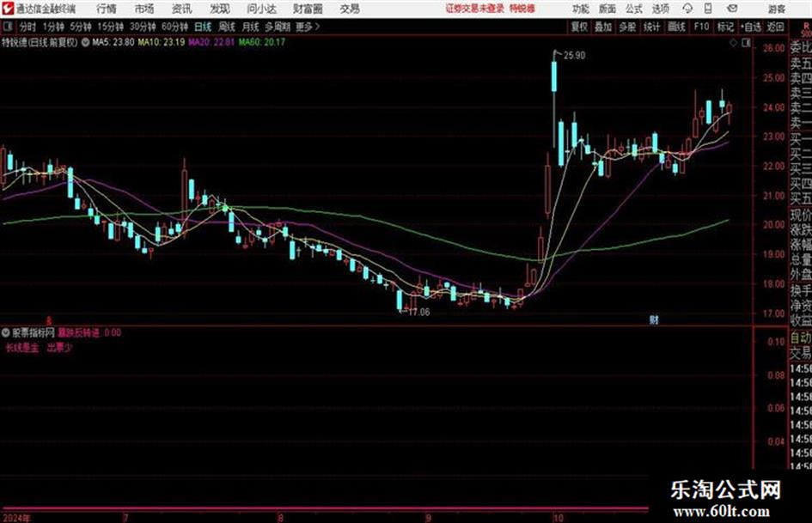Open the 交易 menu

click(x=350, y=9)
